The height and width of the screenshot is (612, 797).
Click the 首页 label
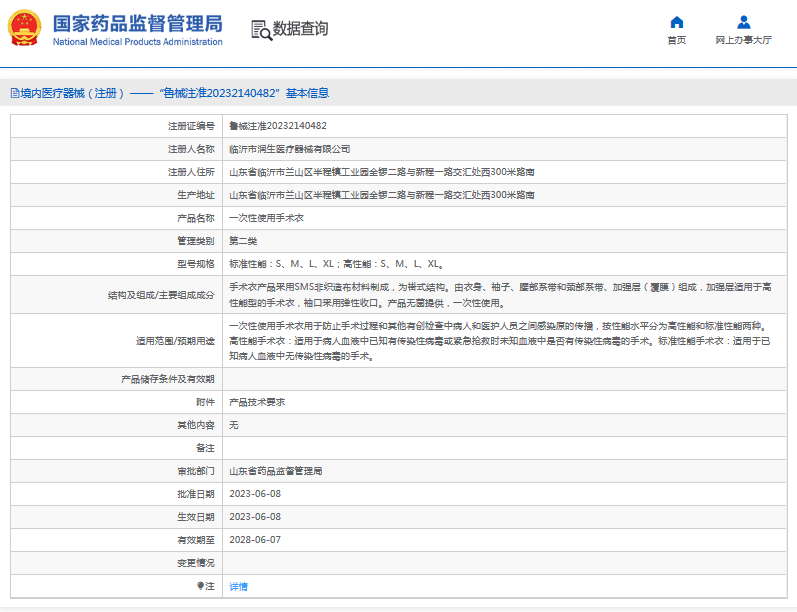tap(677, 40)
